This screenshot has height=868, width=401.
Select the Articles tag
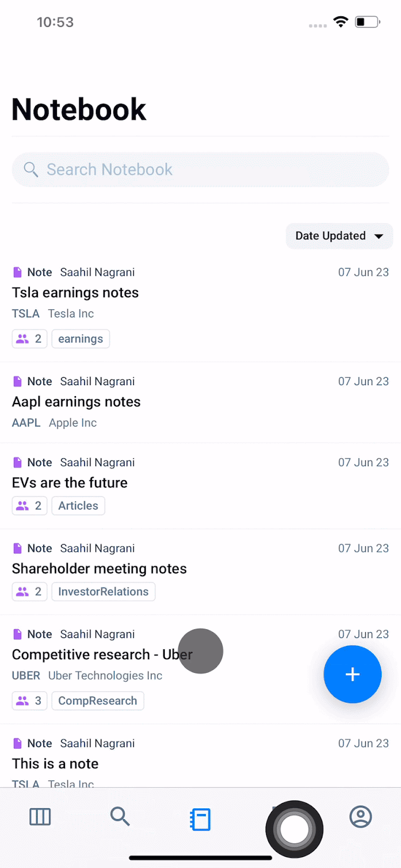click(78, 506)
